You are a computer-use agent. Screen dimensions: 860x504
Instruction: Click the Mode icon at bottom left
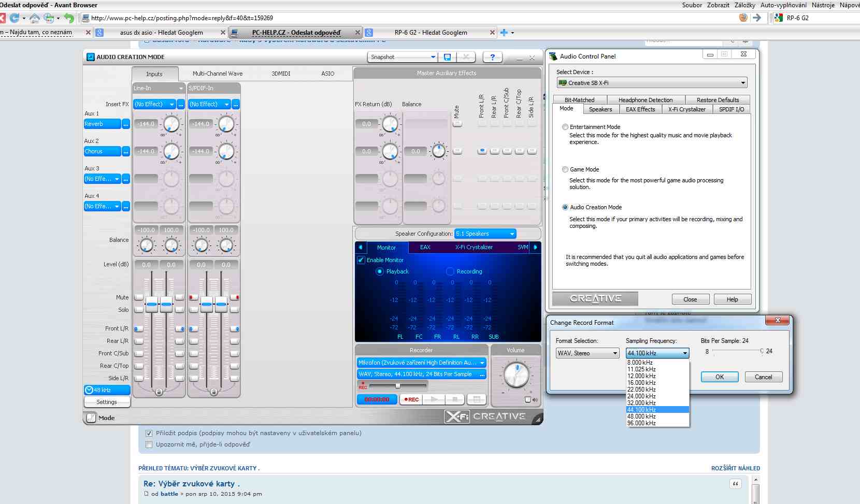click(91, 418)
